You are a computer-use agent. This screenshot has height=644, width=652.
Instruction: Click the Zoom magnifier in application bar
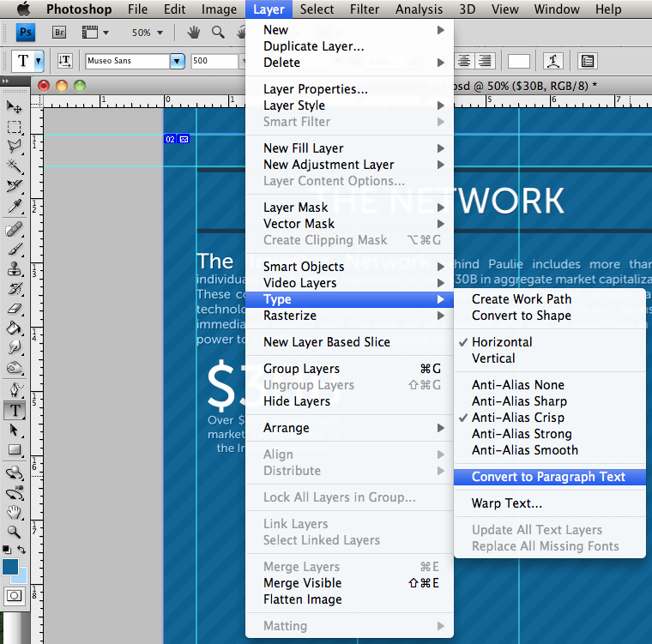218,32
